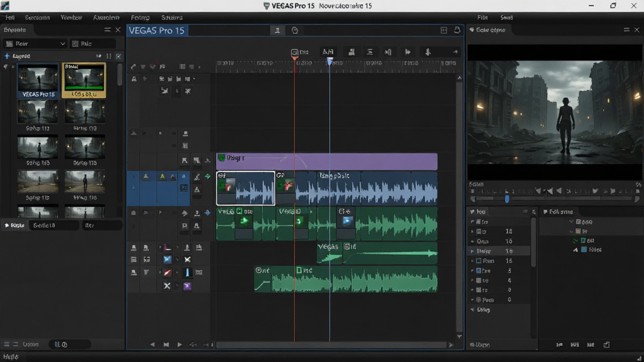Click the fast-forward icon in the timeline toolbar

coord(408,52)
